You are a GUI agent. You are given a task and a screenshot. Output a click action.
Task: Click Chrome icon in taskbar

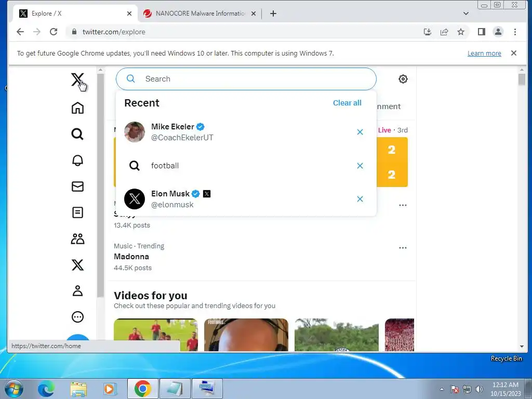(142, 389)
